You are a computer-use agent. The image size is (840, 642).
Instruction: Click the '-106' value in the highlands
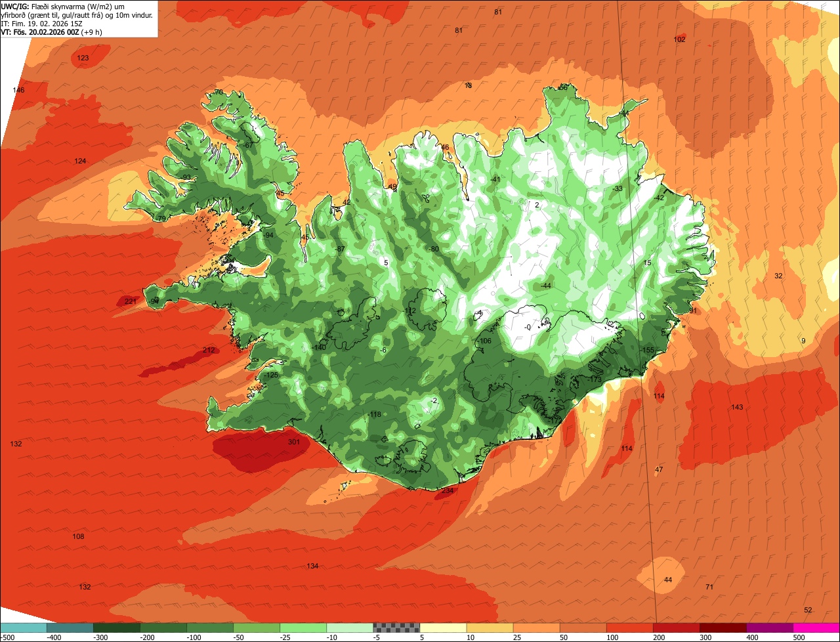(x=484, y=341)
